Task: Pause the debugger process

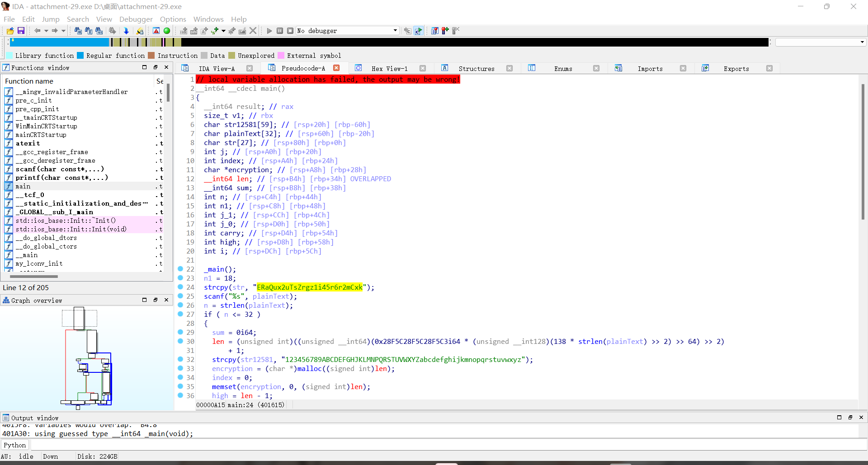Action: pyautogui.click(x=280, y=31)
